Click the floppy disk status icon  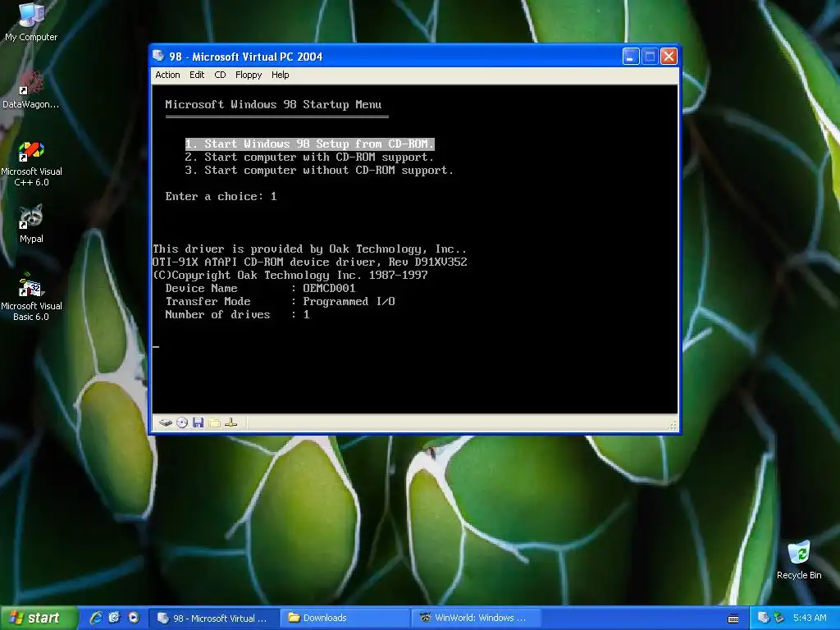click(199, 422)
